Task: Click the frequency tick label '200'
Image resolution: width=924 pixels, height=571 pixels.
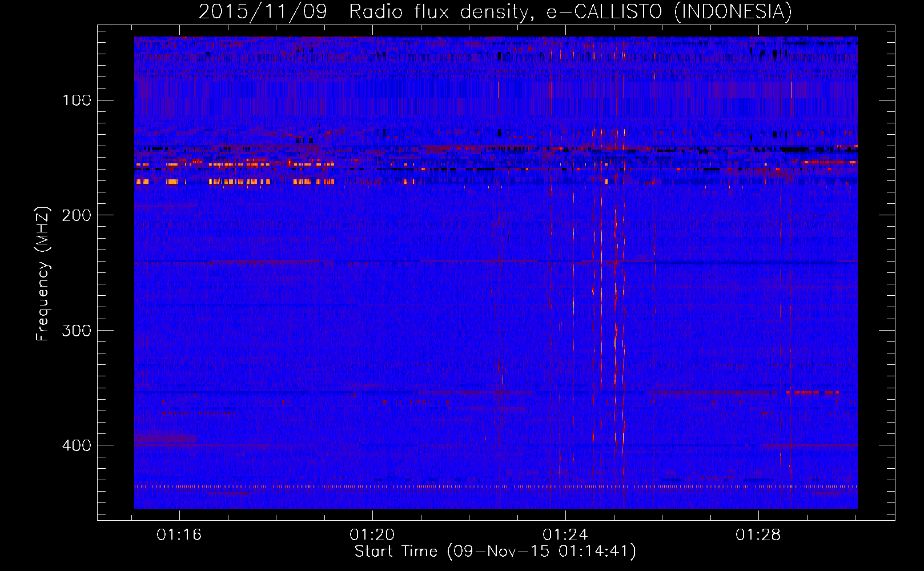Action: (77, 215)
